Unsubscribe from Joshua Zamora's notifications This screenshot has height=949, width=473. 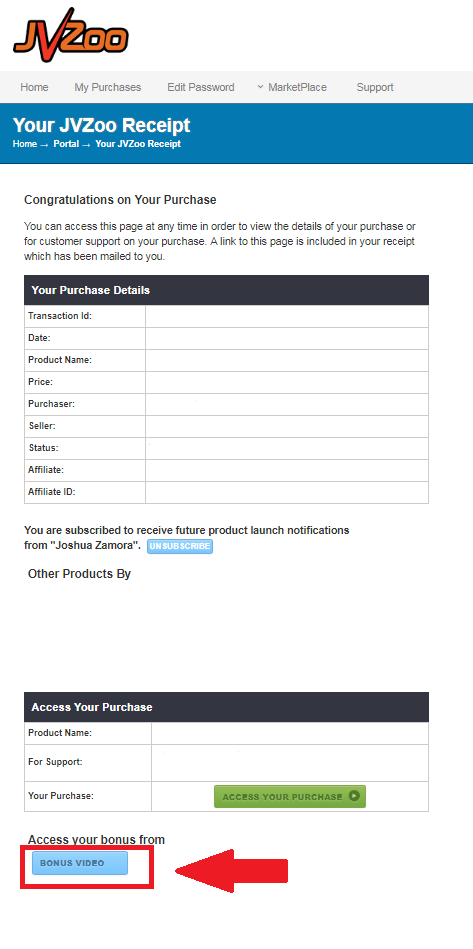[x=180, y=546]
